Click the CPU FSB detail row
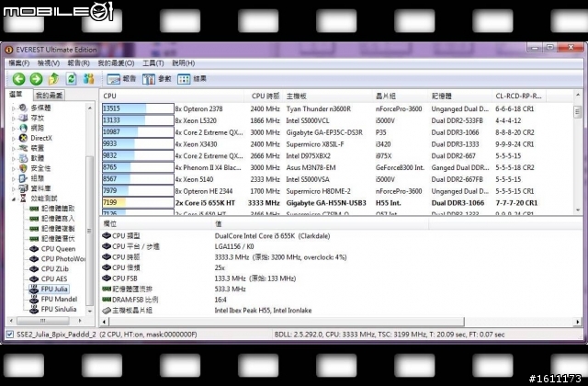 tap(263, 278)
